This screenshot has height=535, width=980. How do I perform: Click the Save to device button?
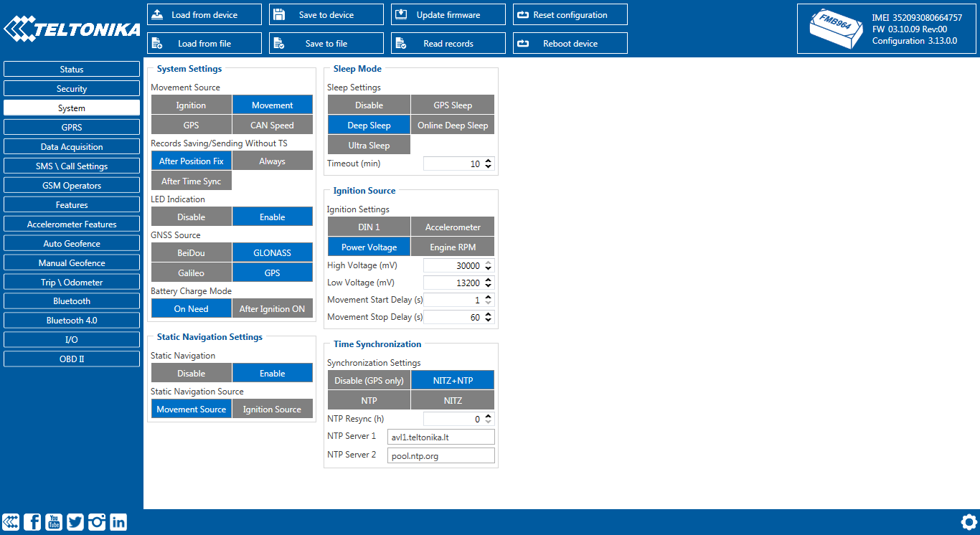click(x=326, y=15)
